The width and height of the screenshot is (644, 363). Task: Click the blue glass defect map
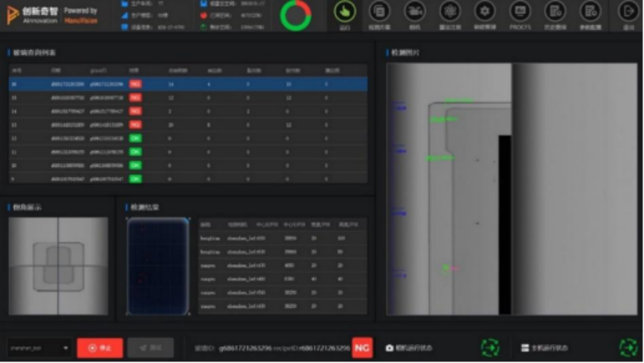159,267
